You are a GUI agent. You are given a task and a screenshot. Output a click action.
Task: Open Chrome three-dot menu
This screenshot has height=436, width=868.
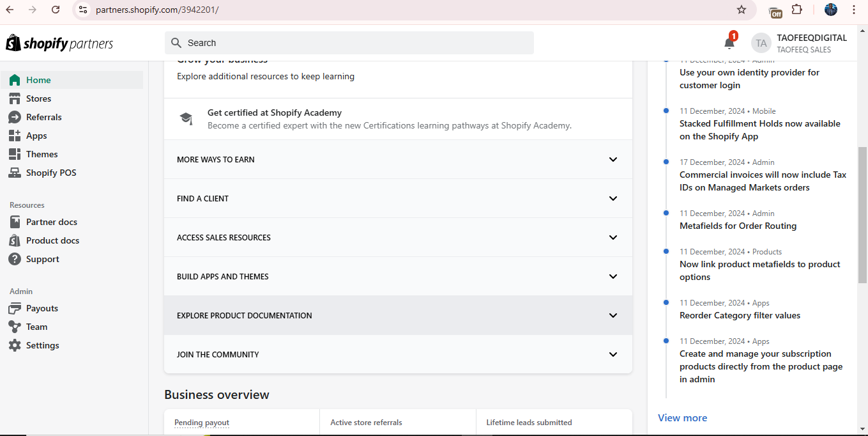(854, 10)
